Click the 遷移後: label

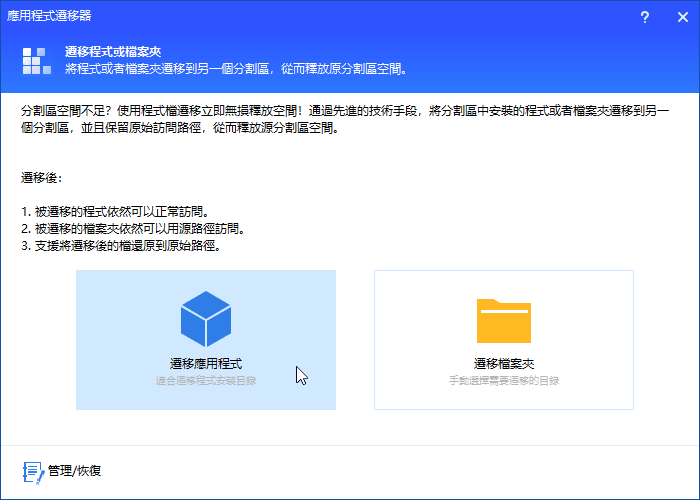click(x=42, y=178)
